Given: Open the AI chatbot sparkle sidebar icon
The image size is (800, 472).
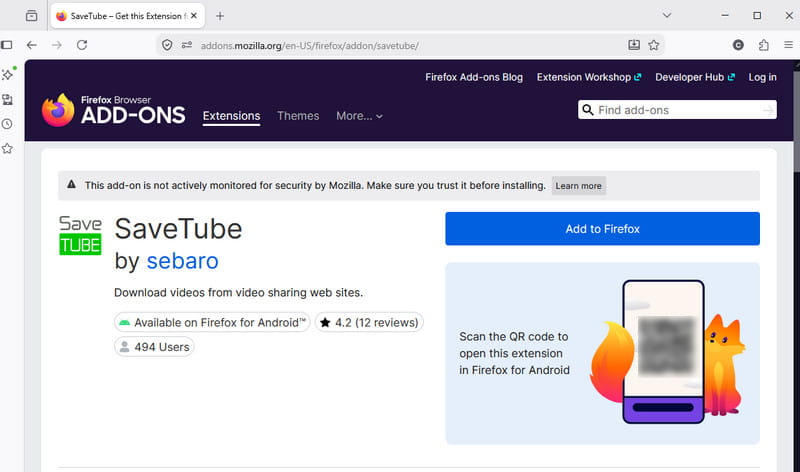Looking at the screenshot, I should (8, 74).
